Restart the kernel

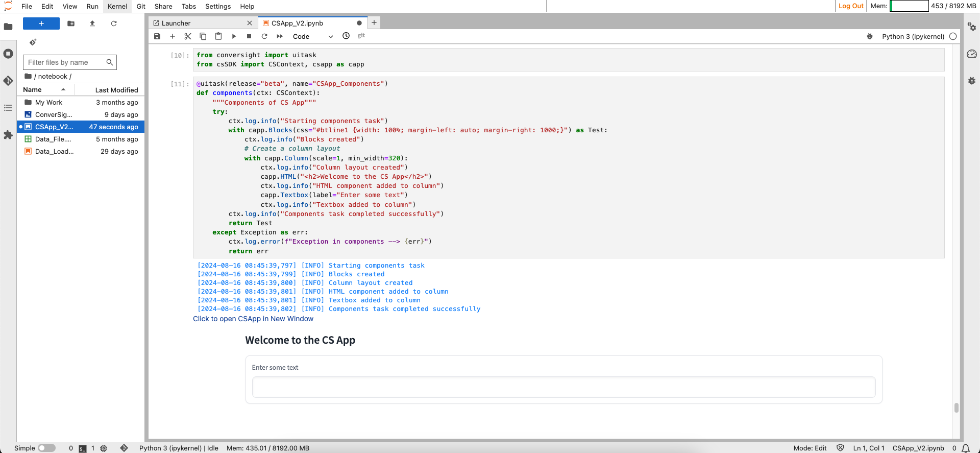(x=264, y=36)
